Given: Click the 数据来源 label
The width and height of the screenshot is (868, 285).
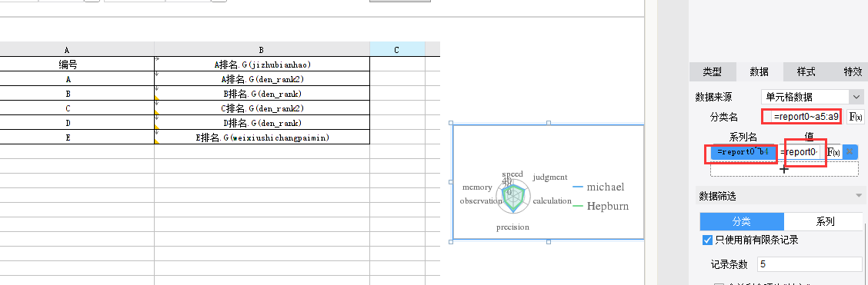Looking at the screenshot, I should point(713,97).
